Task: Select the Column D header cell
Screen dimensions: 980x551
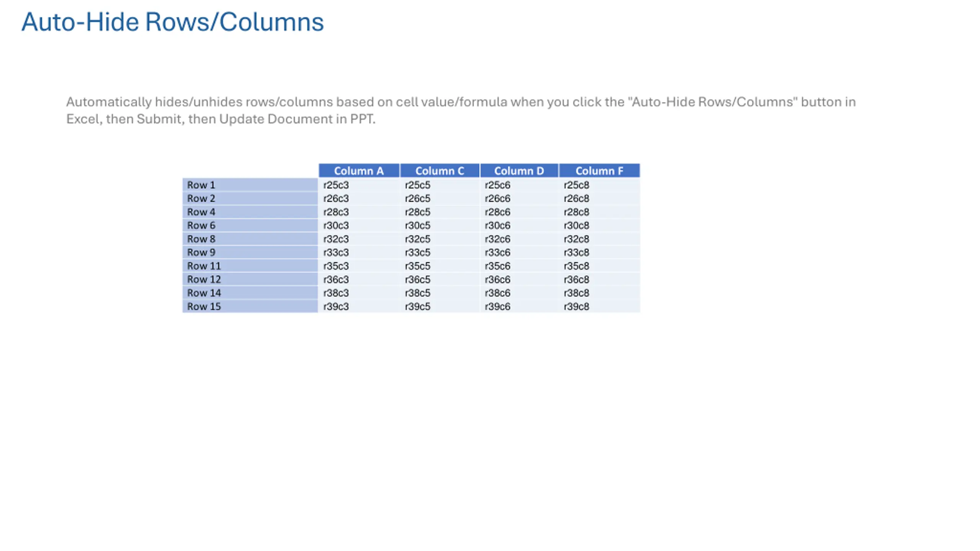Action: tap(519, 171)
